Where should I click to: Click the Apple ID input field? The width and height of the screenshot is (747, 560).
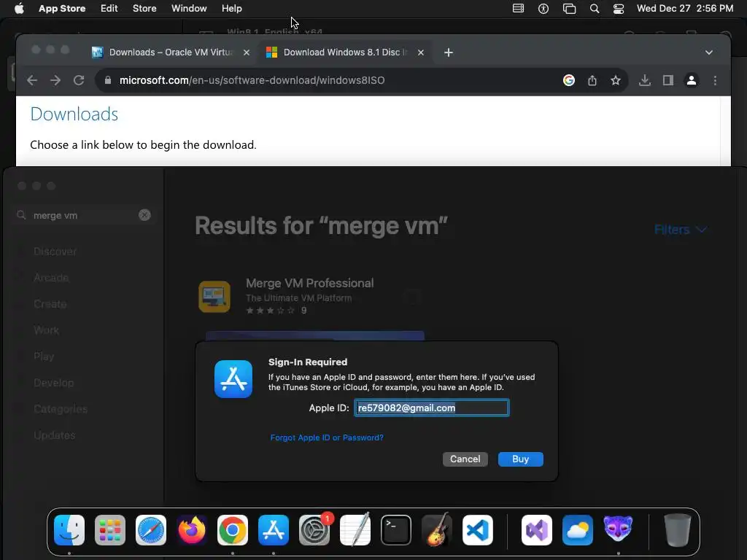pyautogui.click(x=432, y=408)
